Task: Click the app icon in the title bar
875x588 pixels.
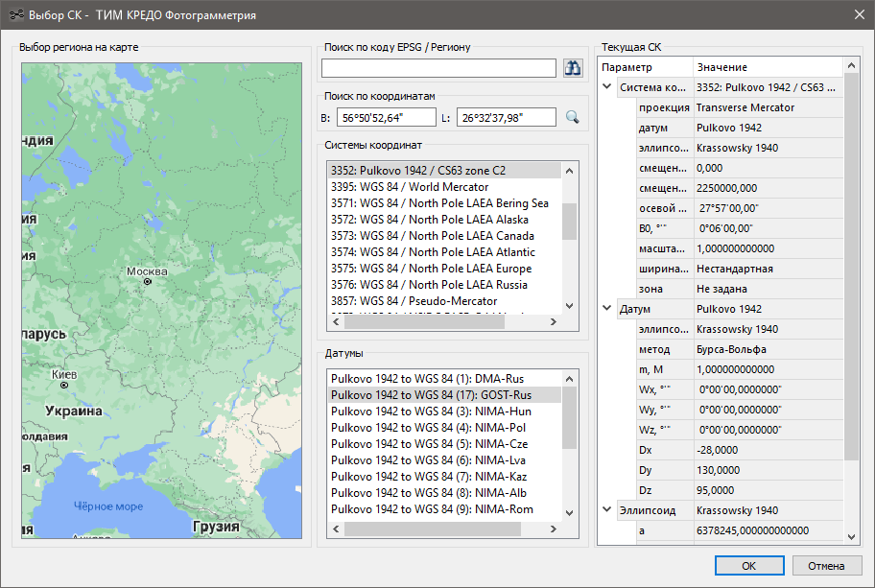Action: point(15,15)
